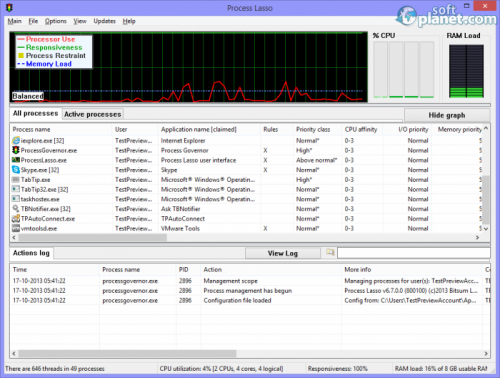Click the log folder icon beside View Log
This screenshot has width=500, height=378.
click(x=330, y=252)
